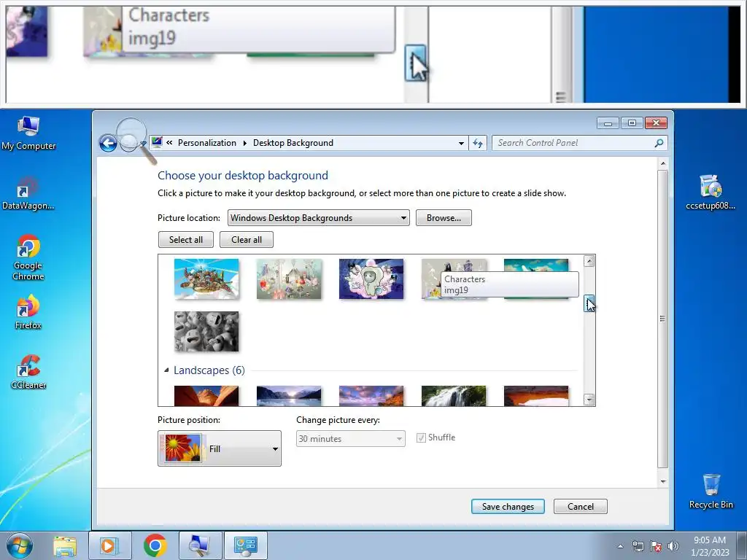Select the hanging houses characters wallpaper thumbnail
747x560 pixels.
(x=289, y=279)
